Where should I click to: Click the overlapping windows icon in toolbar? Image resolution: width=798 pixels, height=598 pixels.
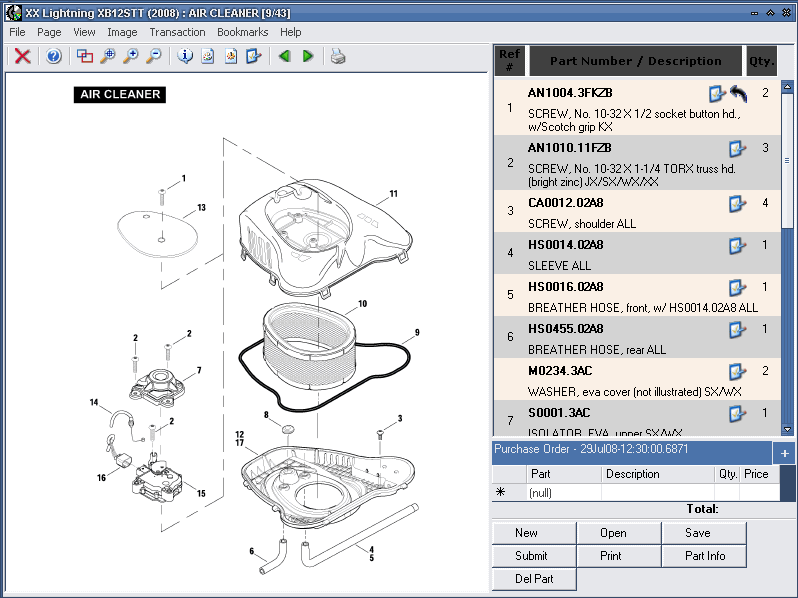(85, 56)
